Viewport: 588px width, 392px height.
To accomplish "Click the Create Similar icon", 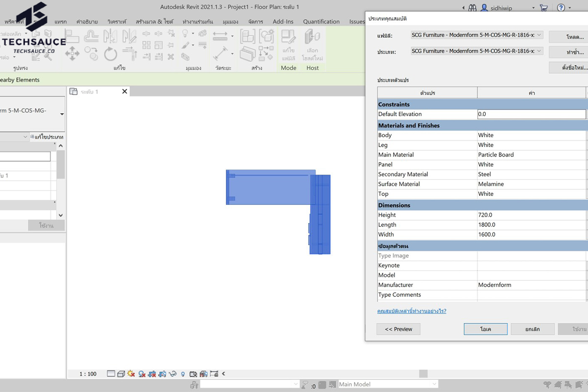I will [266, 53].
